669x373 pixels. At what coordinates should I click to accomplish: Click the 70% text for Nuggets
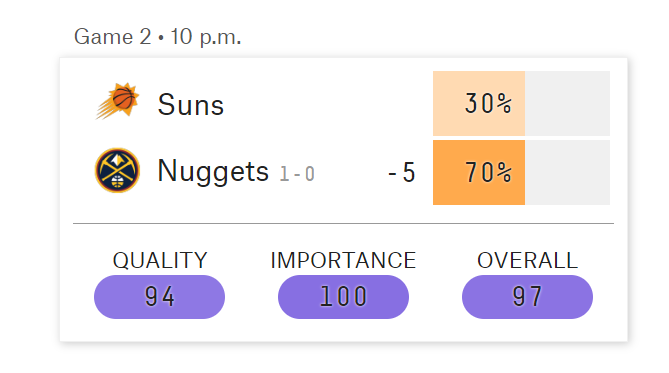pyautogui.click(x=488, y=172)
